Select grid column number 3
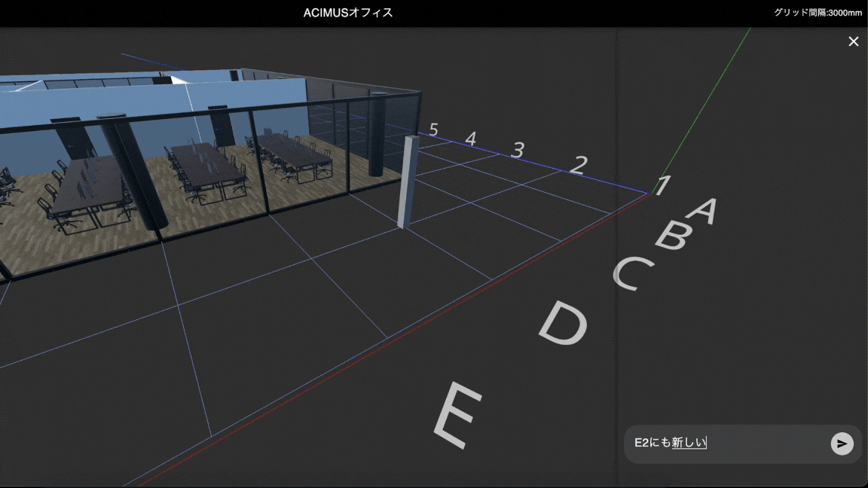Viewport: 868px width, 488px height. [x=517, y=150]
